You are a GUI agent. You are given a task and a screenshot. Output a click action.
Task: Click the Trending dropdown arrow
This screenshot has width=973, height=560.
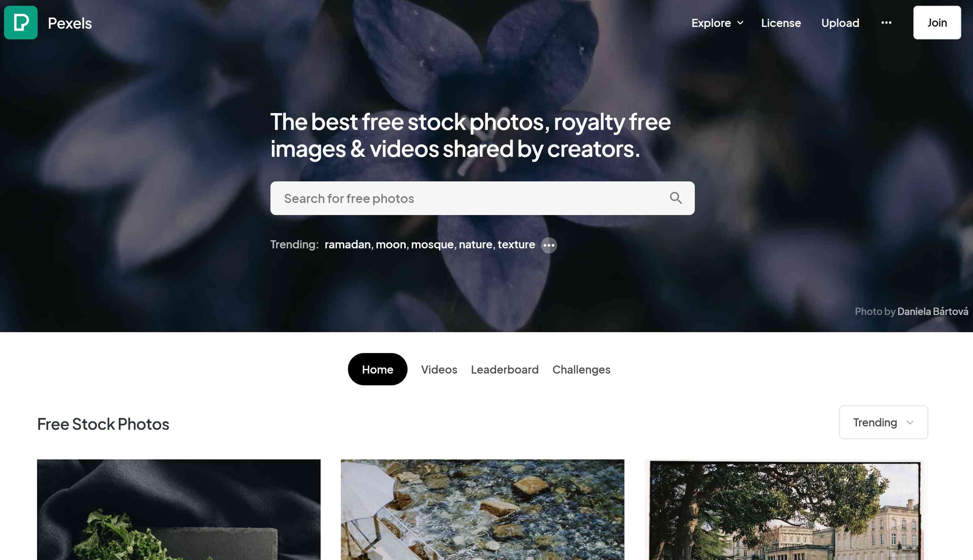[x=911, y=422]
